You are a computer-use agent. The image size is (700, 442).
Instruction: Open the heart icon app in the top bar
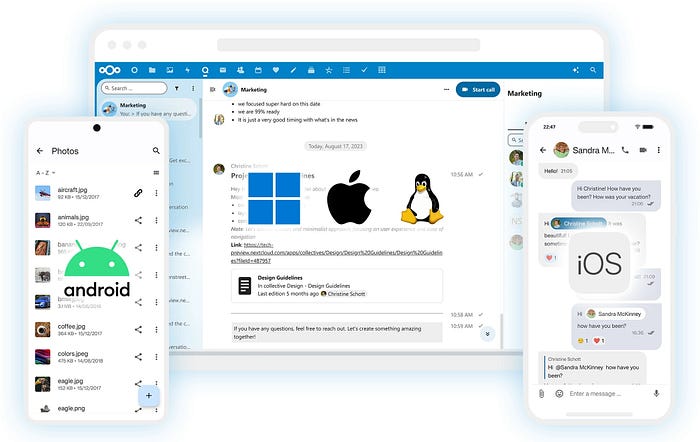click(x=276, y=70)
